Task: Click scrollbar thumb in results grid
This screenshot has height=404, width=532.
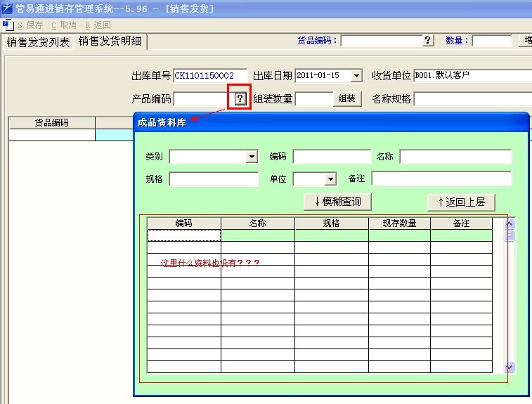Action: pos(510,235)
